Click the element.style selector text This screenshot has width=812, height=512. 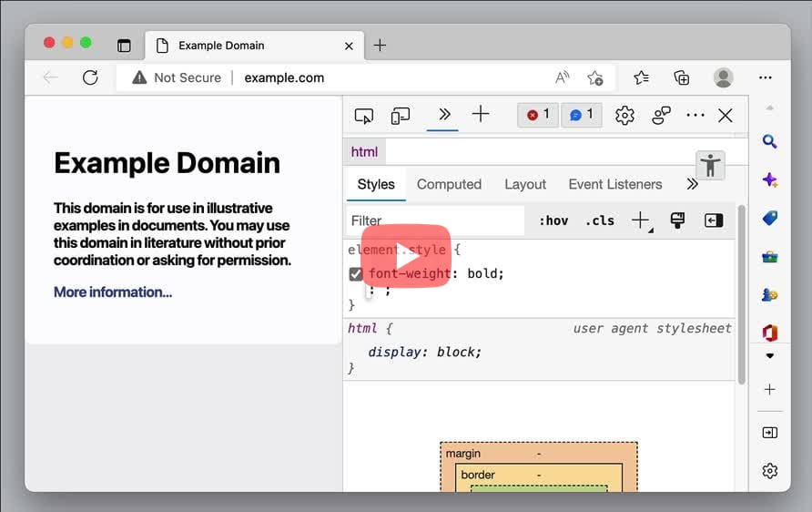397,250
